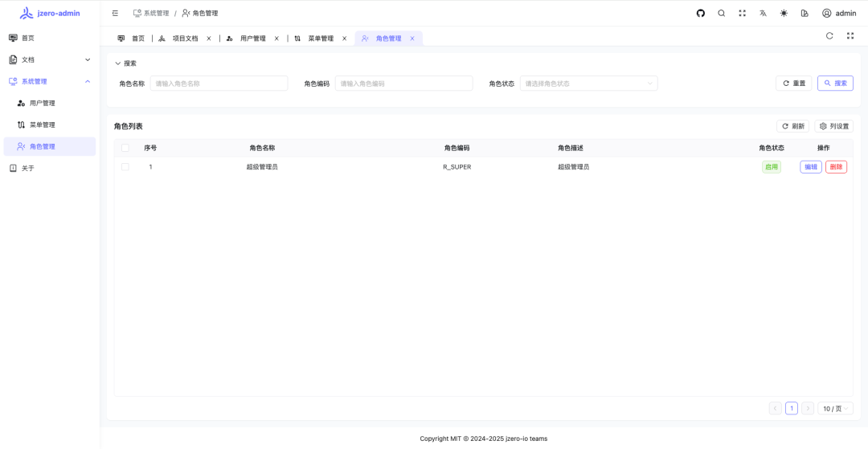Open 用户管理 in the sidebar

[49, 104]
